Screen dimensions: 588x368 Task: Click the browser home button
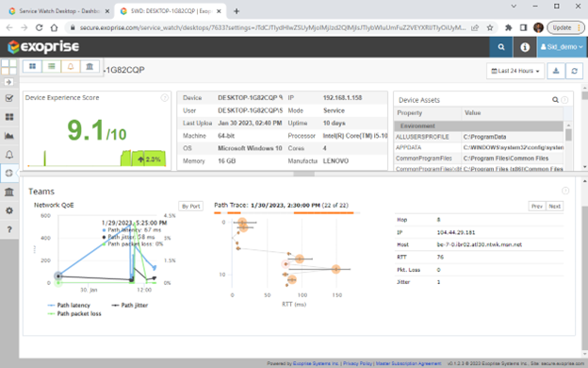coord(54,27)
